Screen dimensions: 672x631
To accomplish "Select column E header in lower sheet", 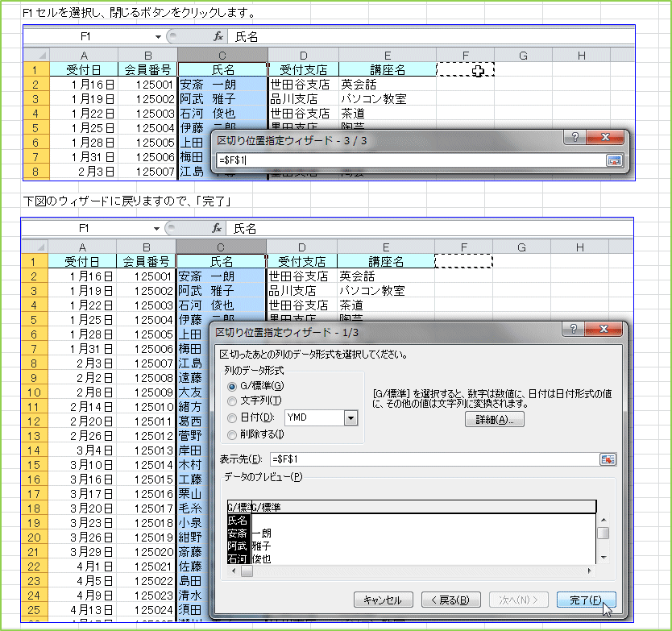I will 386,247.
